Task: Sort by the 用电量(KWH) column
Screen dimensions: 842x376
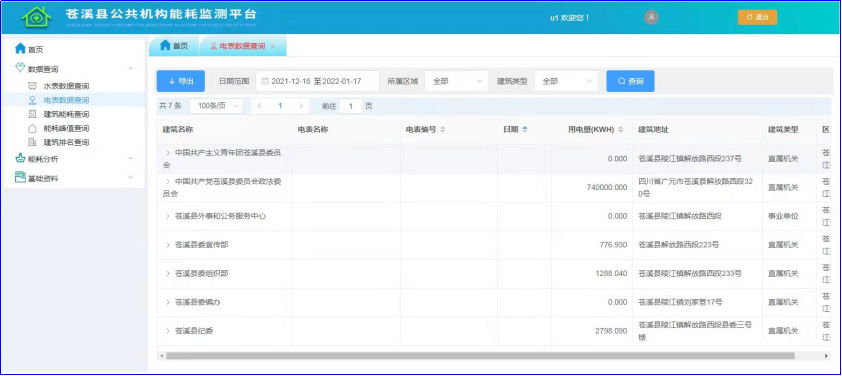Action: click(x=620, y=129)
